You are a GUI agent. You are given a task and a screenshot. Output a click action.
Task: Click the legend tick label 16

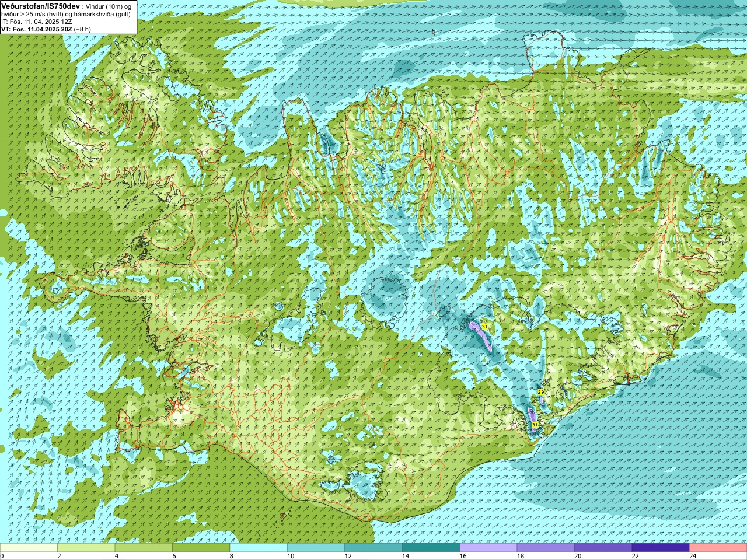coord(463,556)
